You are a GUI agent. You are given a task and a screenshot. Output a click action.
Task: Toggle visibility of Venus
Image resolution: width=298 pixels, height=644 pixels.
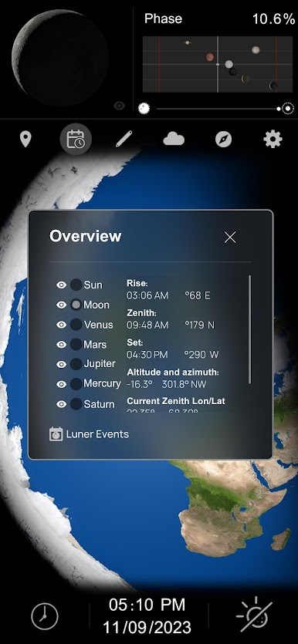pyautogui.click(x=61, y=325)
